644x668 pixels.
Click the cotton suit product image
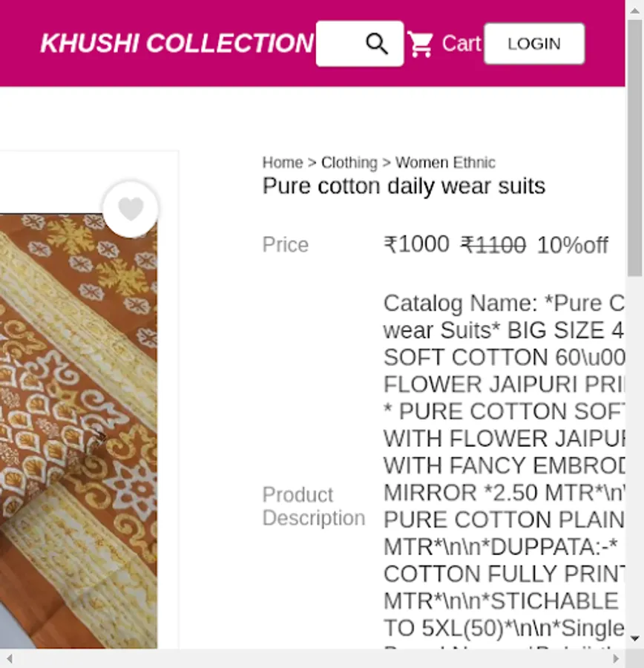tap(79, 431)
